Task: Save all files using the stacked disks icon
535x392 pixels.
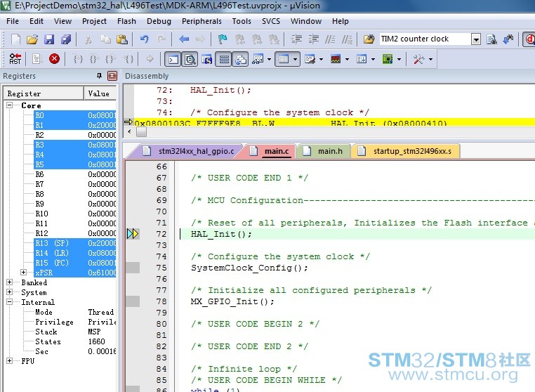Action: 66,39
